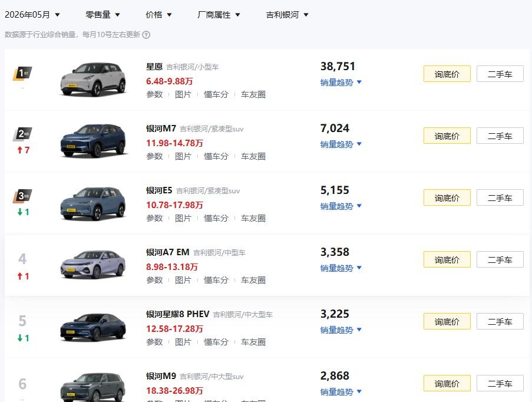Click 询底价 button for 星愿
The height and width of the screenshot is (402, 532).
tap(447, 74)
